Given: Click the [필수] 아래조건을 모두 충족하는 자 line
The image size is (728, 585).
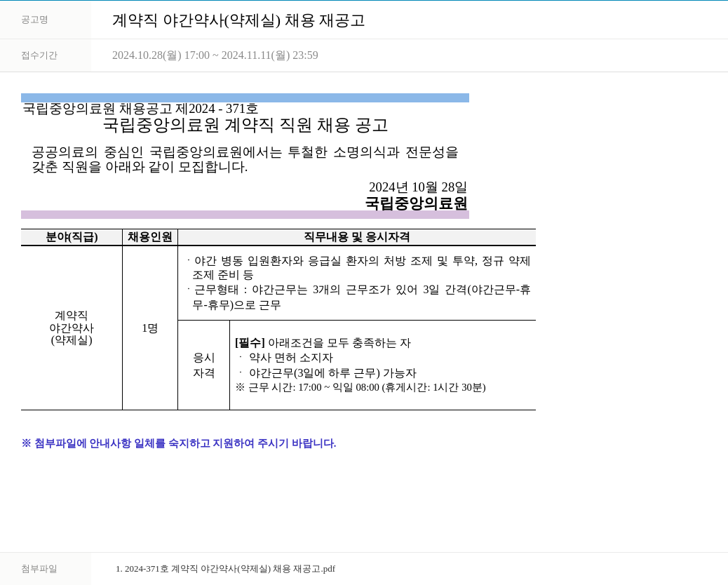Looking at the screenshot, I should [323, 343].
